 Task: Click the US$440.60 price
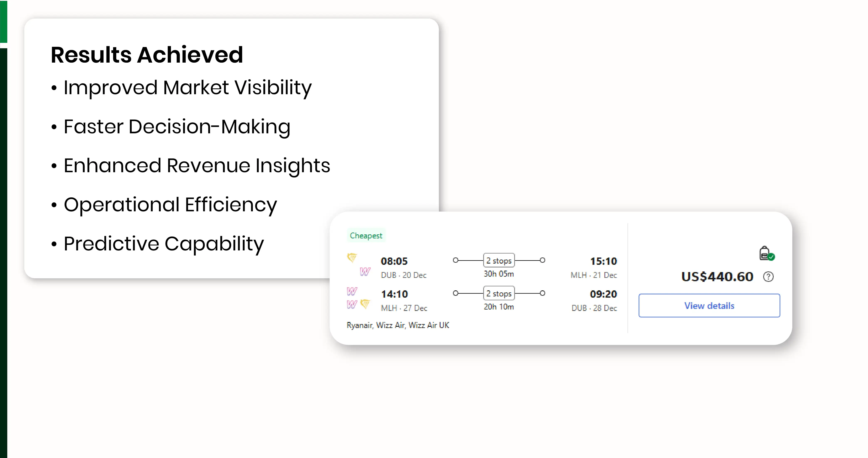pyautogui.click(x=717, y=277)
